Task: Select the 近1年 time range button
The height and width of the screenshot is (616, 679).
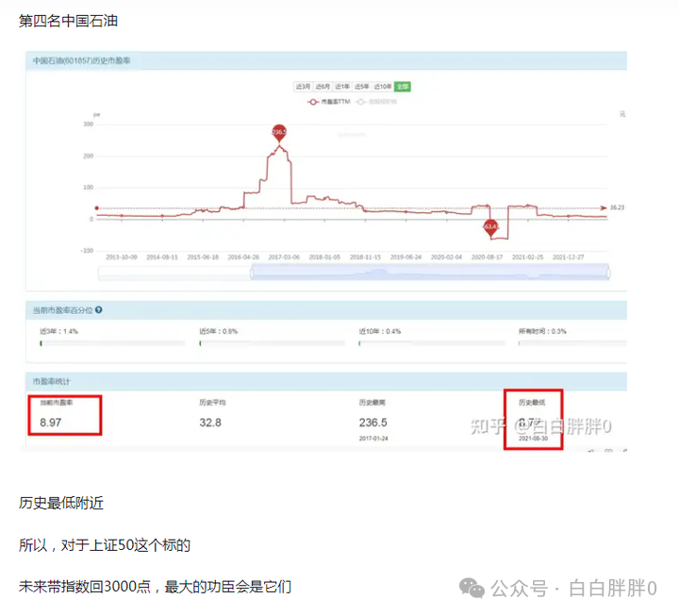Action: click(342, 87)
